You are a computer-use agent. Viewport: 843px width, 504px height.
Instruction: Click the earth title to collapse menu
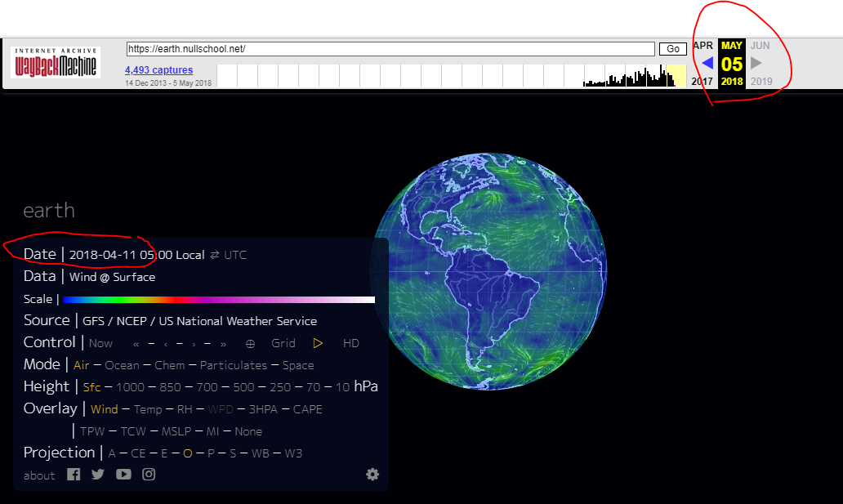(x=49, y=211)
